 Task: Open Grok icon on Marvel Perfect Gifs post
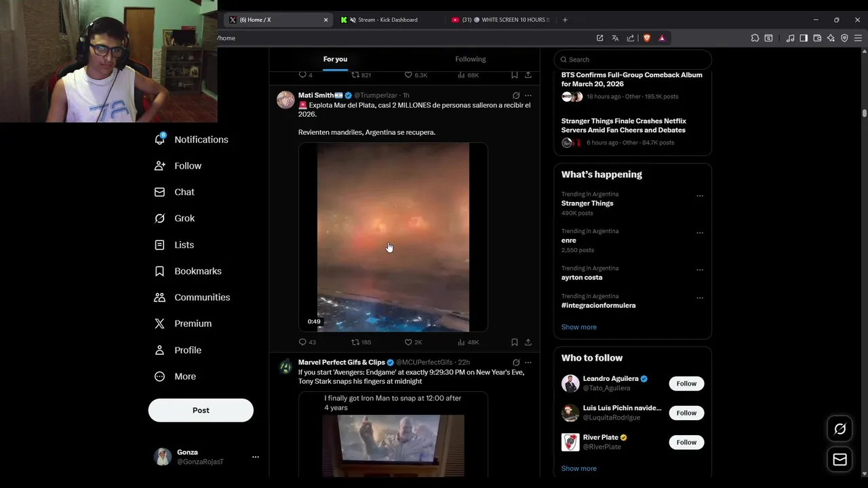[x=516, y=363]
